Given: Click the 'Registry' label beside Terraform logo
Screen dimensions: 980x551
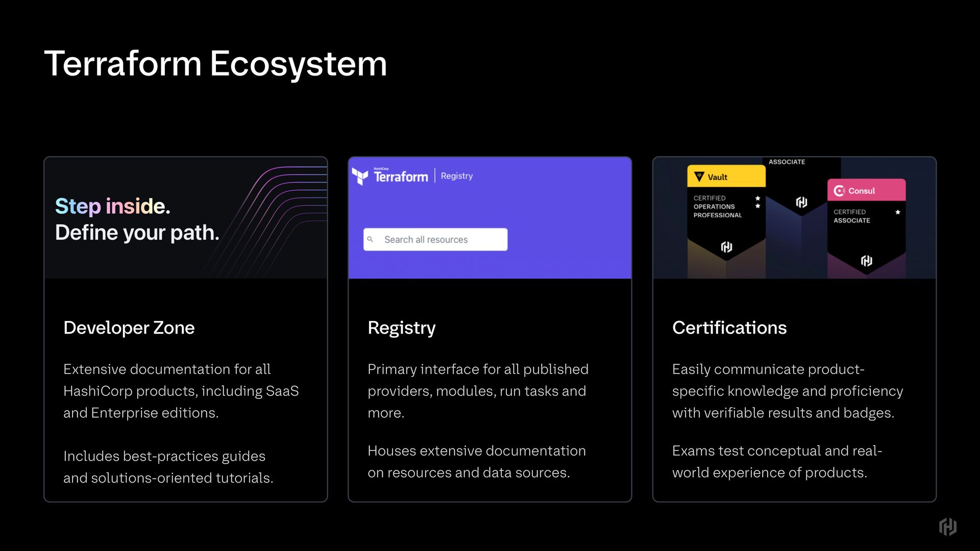Looking at the screenshot, I should tap(457, 176).
